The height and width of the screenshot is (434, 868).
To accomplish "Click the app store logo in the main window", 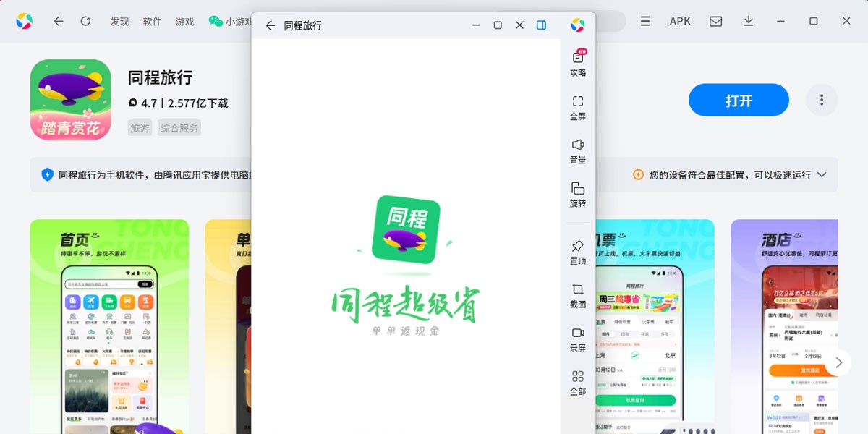I will pos(25,22).
